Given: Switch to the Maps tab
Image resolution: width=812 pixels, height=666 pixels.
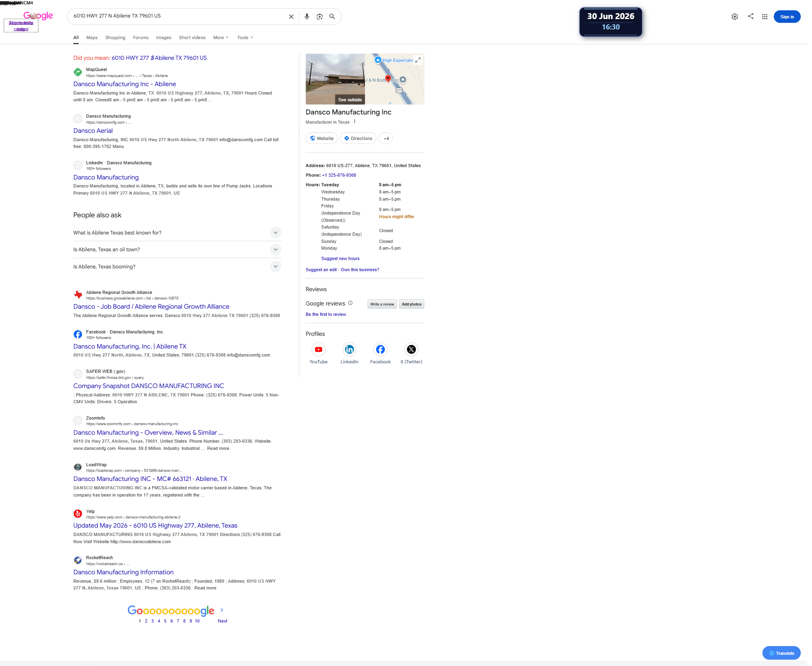Looking at the screenshot, I should (x=92, y=37).
